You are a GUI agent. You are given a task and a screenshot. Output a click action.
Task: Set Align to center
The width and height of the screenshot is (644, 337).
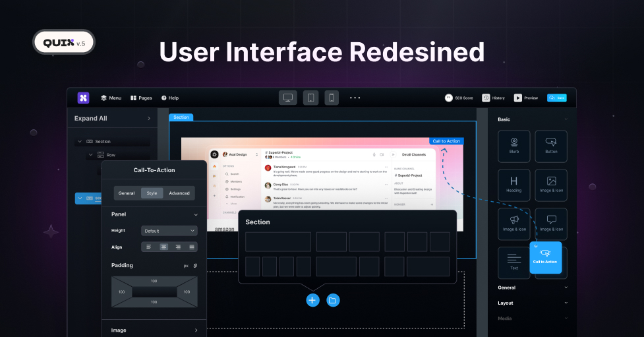163,247
